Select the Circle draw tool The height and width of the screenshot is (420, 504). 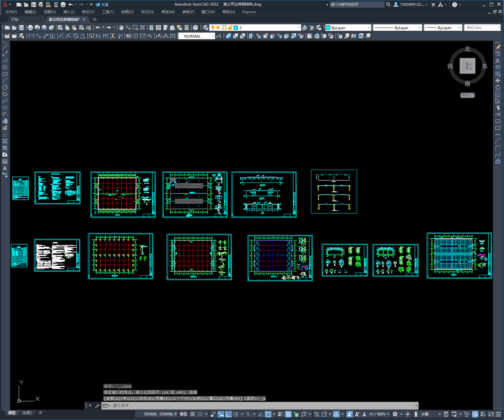(5, 87)
